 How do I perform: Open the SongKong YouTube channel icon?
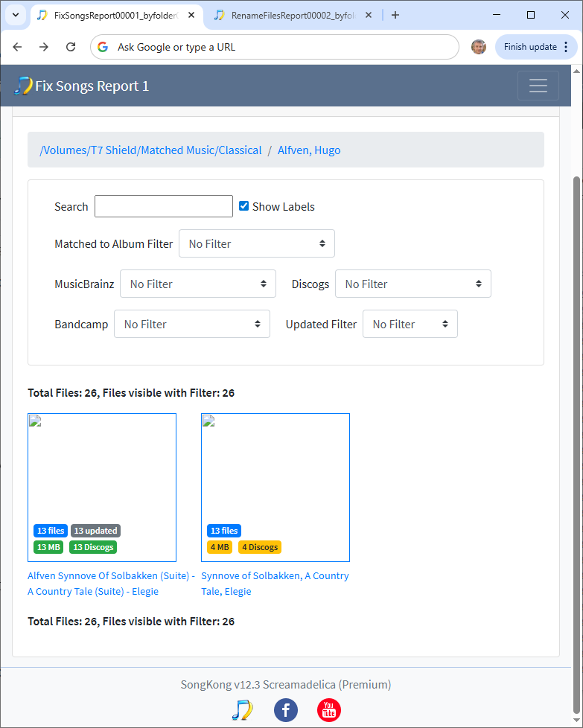coord(328,710)
